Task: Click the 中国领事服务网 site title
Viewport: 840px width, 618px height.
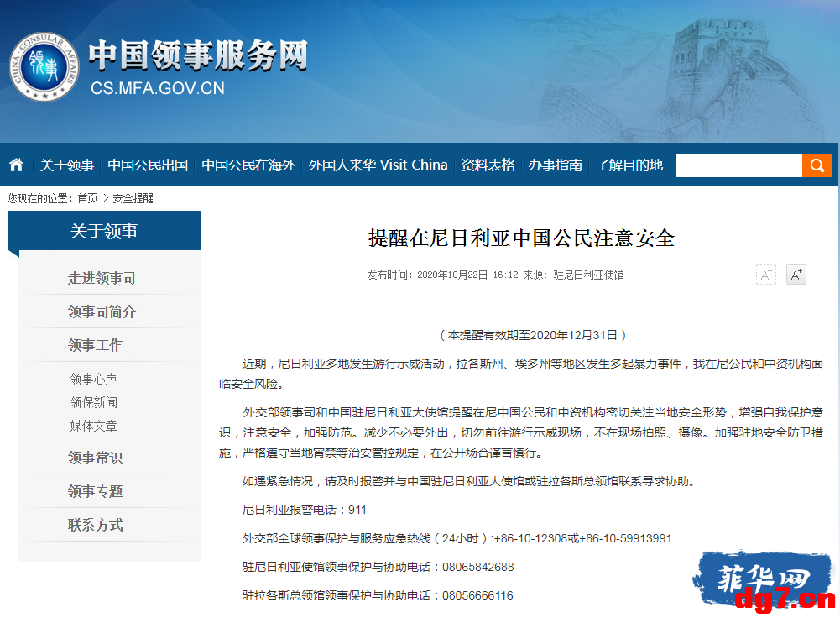Action: (x=199, y=55)
